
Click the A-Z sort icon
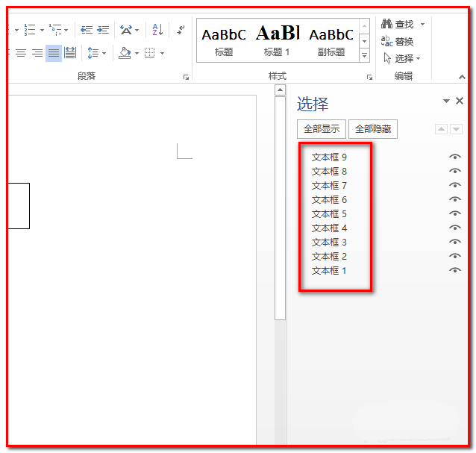[x=157, y=30]
